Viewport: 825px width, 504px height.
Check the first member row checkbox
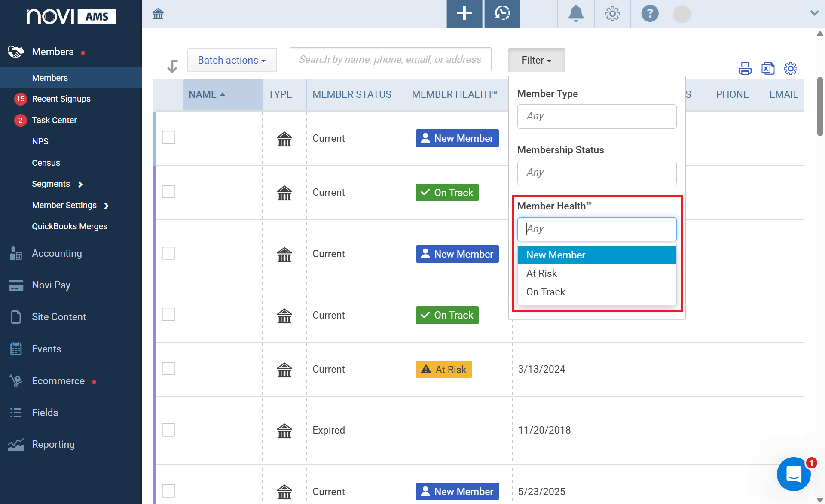[x=168, y=138]
